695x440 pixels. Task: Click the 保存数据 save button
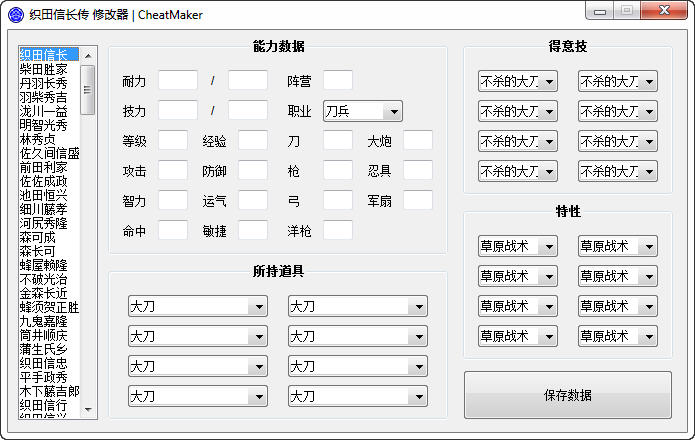tap(567, 395)
